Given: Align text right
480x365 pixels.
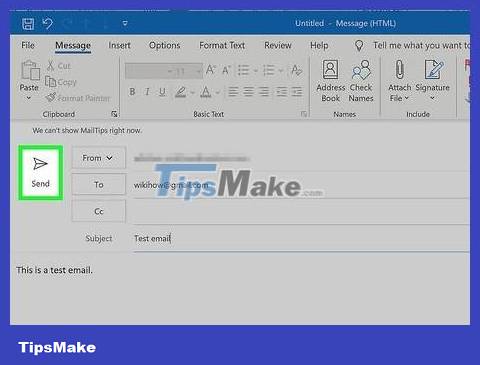Looking at the screenshot, I should tap(264, 91).
